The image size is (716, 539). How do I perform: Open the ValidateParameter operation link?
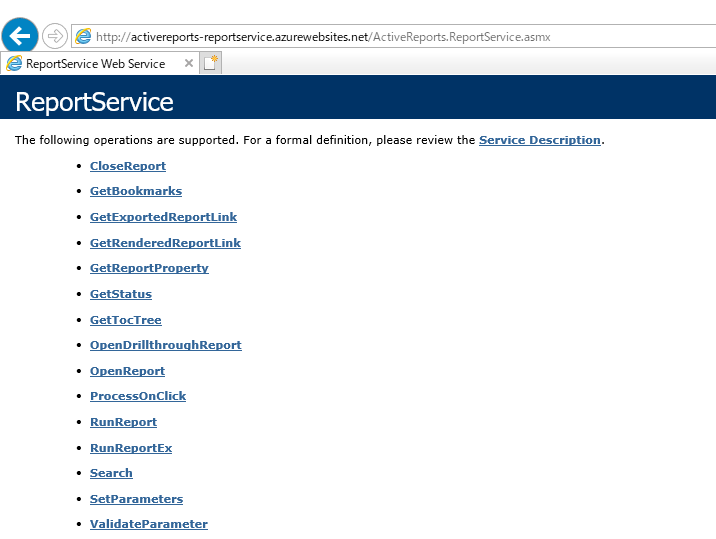(149, 524)
